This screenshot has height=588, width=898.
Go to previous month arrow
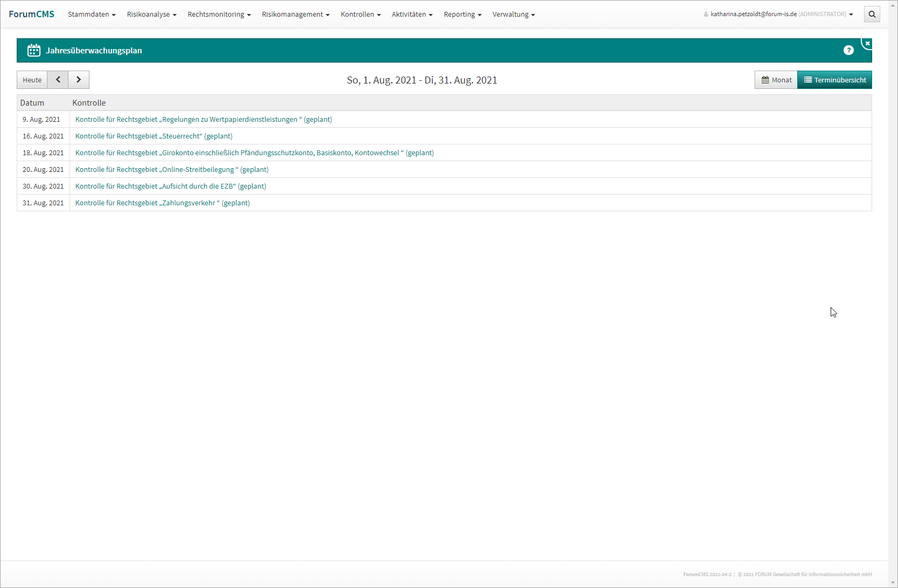(58, 80)
